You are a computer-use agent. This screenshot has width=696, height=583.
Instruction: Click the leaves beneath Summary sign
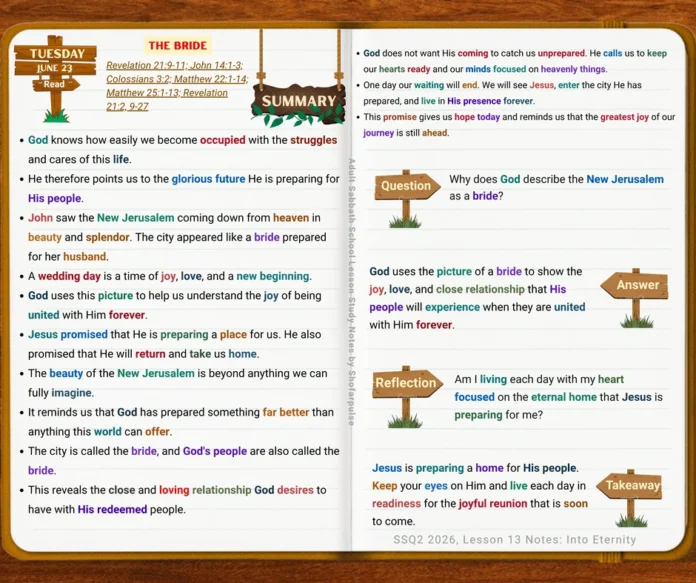297,118
